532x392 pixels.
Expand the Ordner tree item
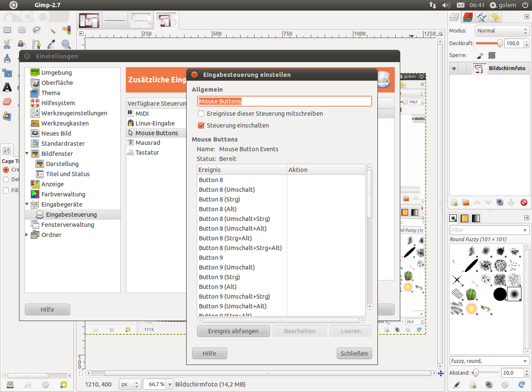point(27,235)
